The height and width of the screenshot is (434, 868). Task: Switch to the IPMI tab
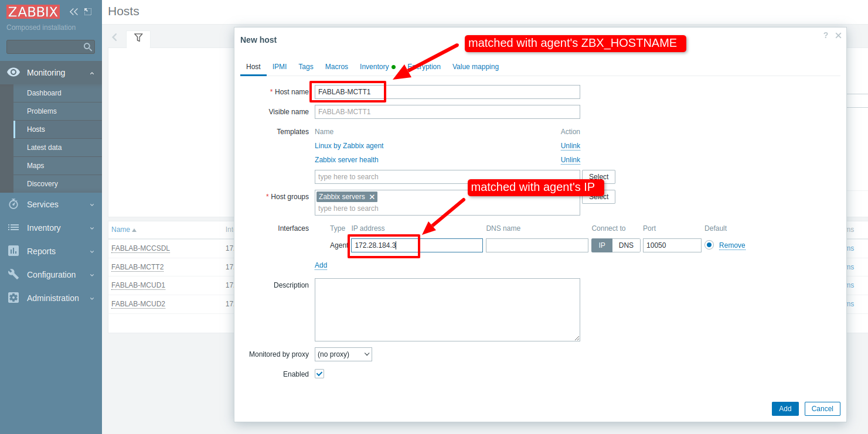click(x=280, y=67)
